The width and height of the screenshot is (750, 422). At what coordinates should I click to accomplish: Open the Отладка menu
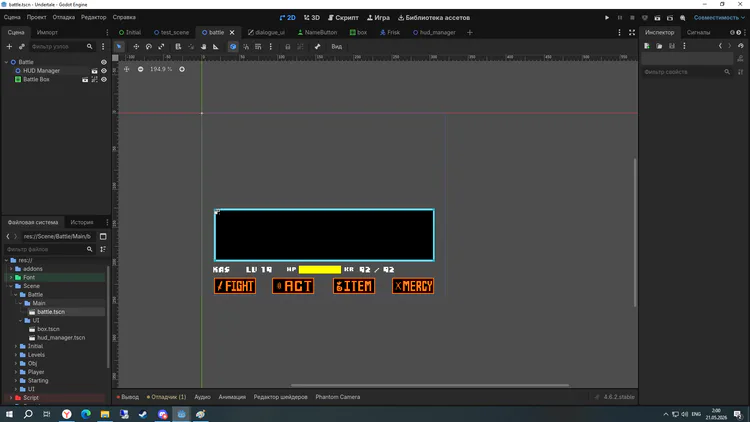[x=64, y=17]
